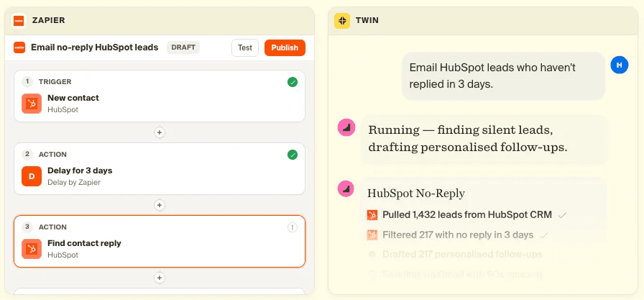Click the pink Twin agent avatar beside Running message
The image size is (644, 300).
(x=346, y=128)
